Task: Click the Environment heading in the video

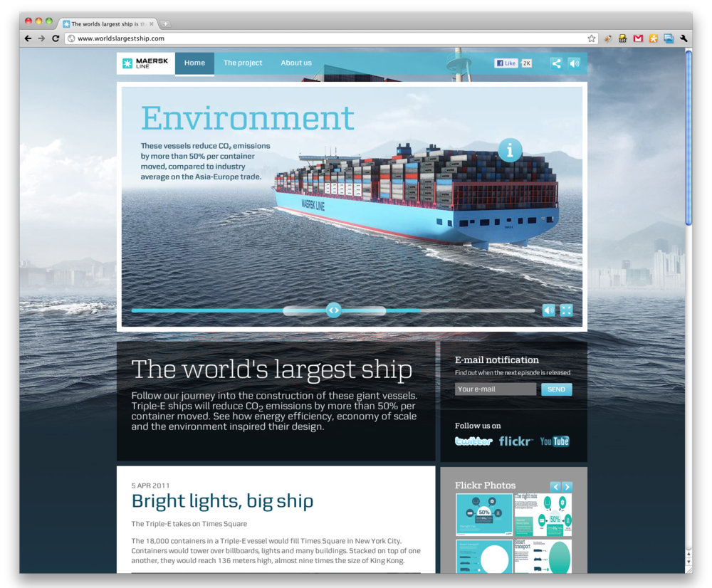Action: (x=248, y=118)
